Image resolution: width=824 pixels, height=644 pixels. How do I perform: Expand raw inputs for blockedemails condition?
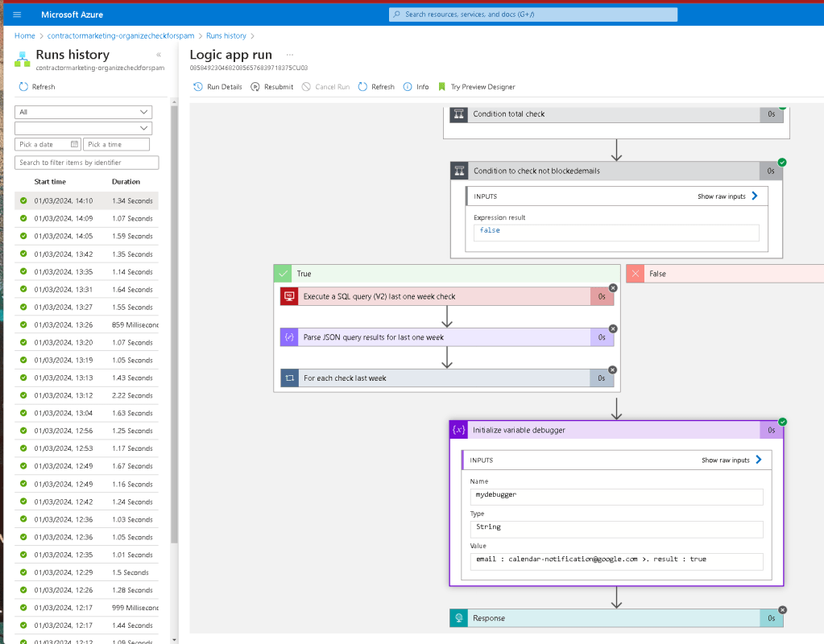coord(728,196)
